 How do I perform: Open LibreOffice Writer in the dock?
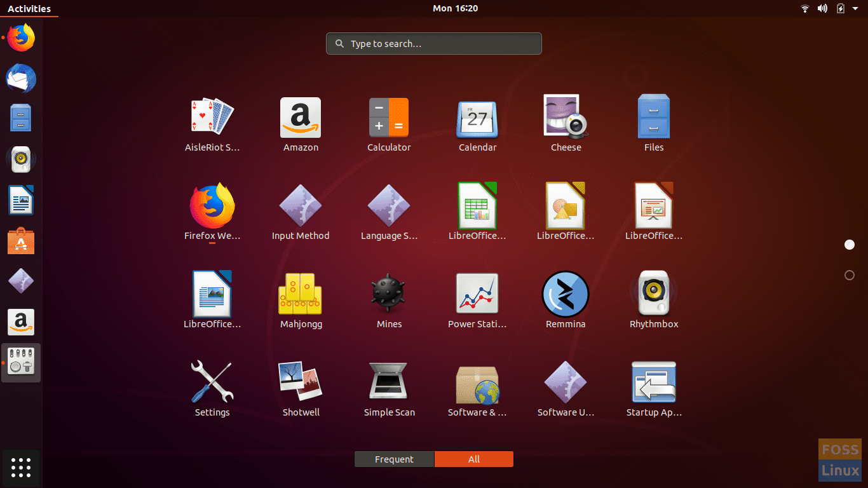tap(21, 200)
